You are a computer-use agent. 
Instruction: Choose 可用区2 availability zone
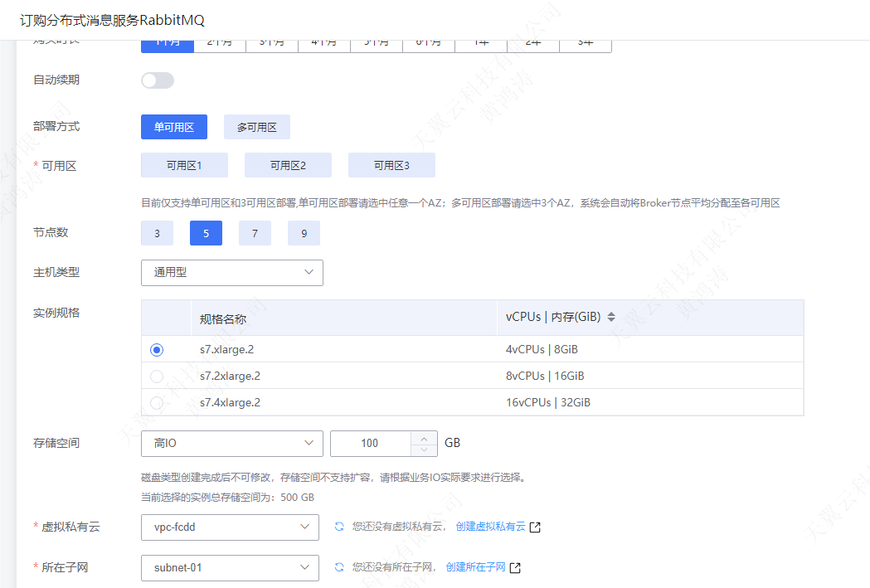pos(288,165)
